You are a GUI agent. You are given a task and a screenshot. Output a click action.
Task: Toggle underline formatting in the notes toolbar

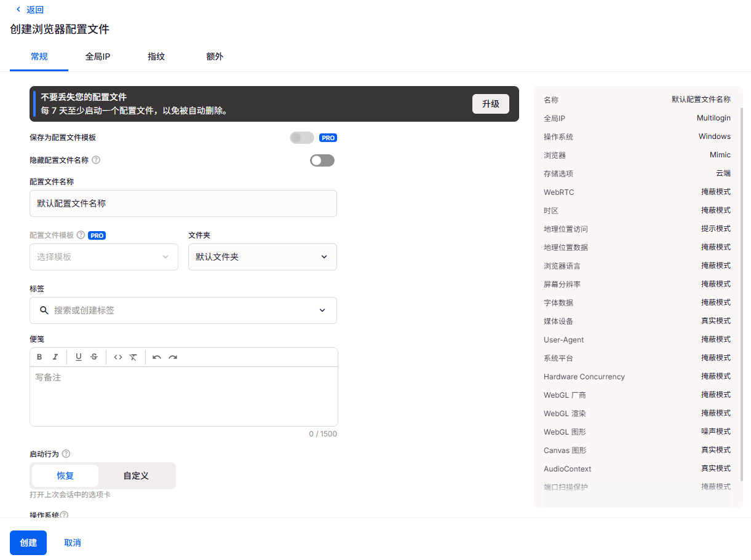(79, 357)
